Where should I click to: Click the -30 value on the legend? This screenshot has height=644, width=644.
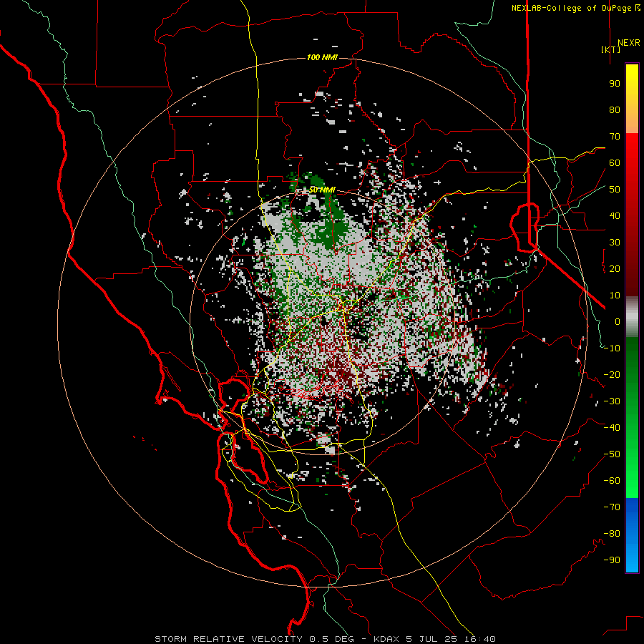click(x=612, y=401)
